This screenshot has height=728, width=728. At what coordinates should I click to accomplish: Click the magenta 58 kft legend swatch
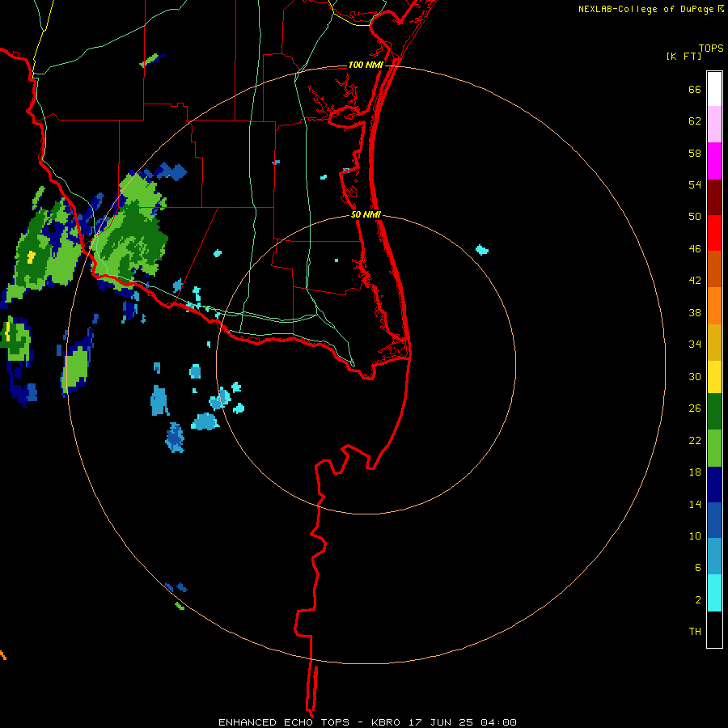pyautogui.click(x=714, y=161)
